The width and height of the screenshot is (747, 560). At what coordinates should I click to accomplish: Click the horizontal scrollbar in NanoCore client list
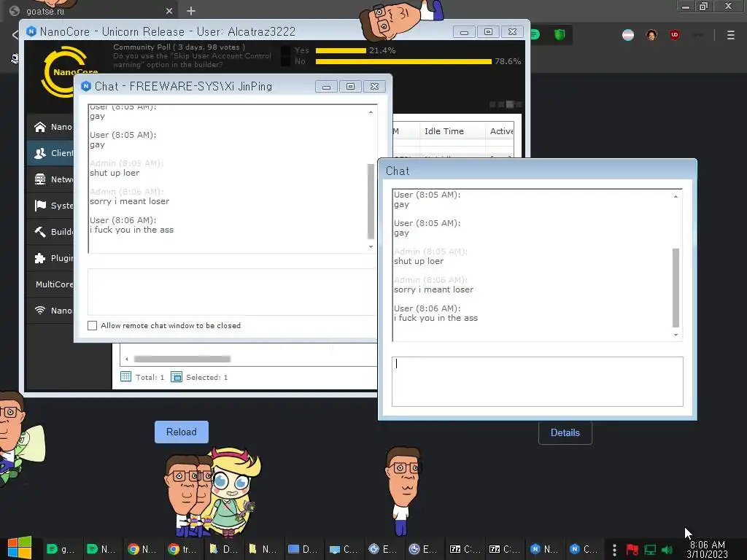point(182,359)
